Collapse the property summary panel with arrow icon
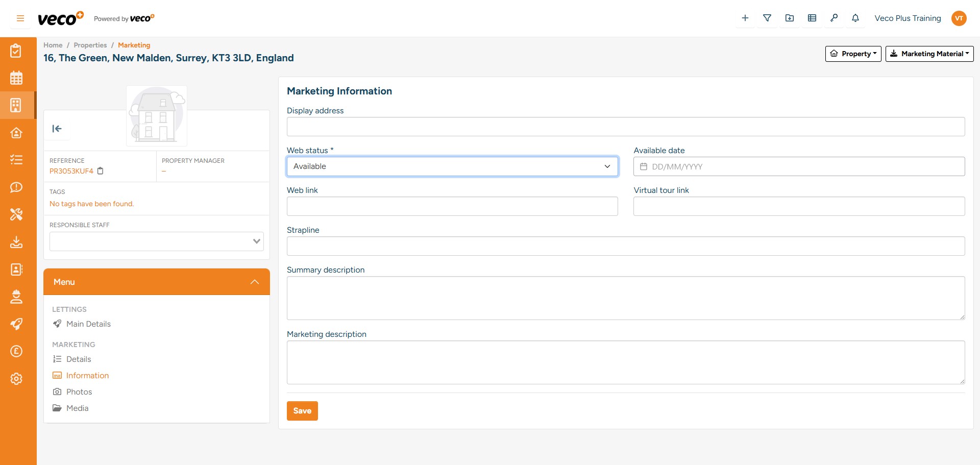 tap(57, 129)
